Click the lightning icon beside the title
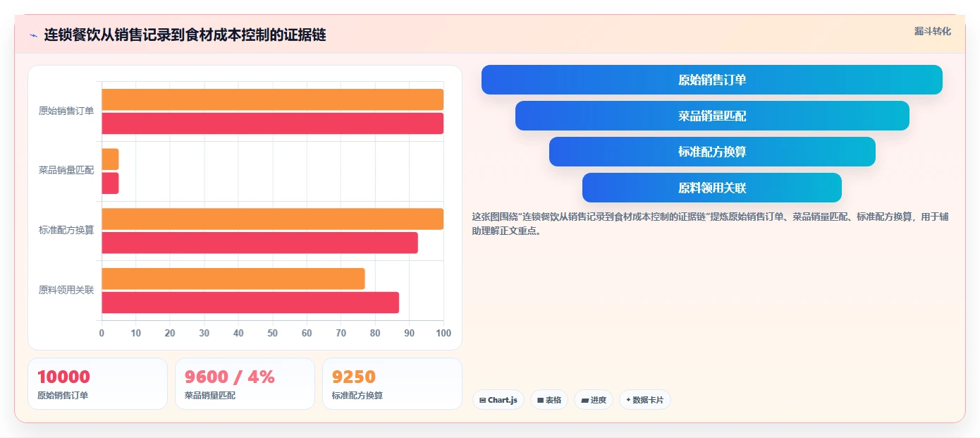Image resolution: width=980 pixels, height=438 pixels. 34,35
